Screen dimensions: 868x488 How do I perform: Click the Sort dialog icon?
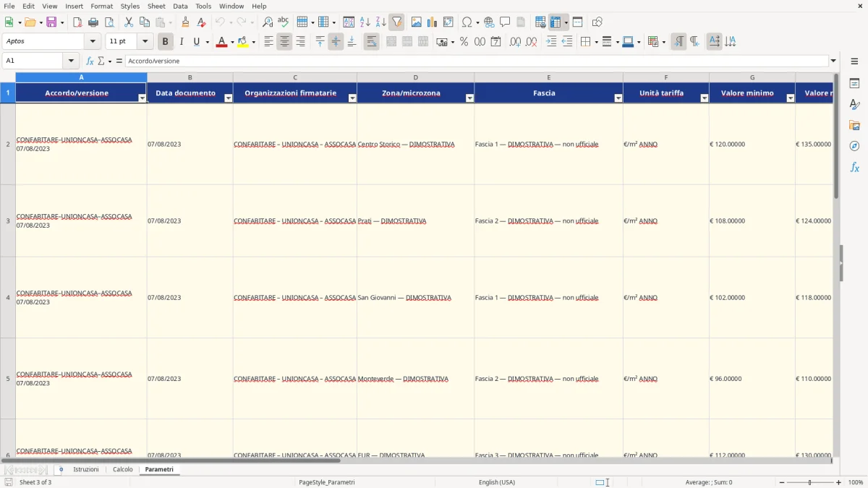pyautogui.click(x=349, y=22)
